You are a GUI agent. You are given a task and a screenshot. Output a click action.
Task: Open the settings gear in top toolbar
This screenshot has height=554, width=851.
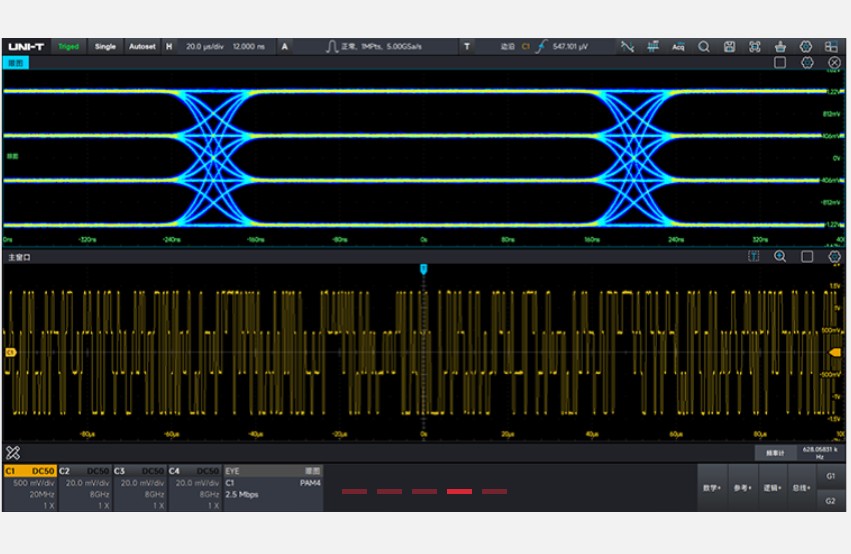point(805,46)
